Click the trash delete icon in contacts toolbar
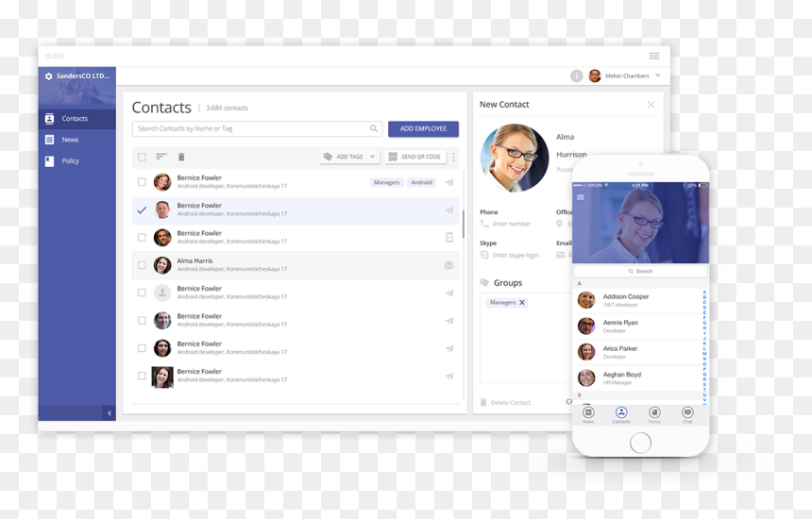The height and width of the screenshot is (519, 812). (x=181, y=157)
